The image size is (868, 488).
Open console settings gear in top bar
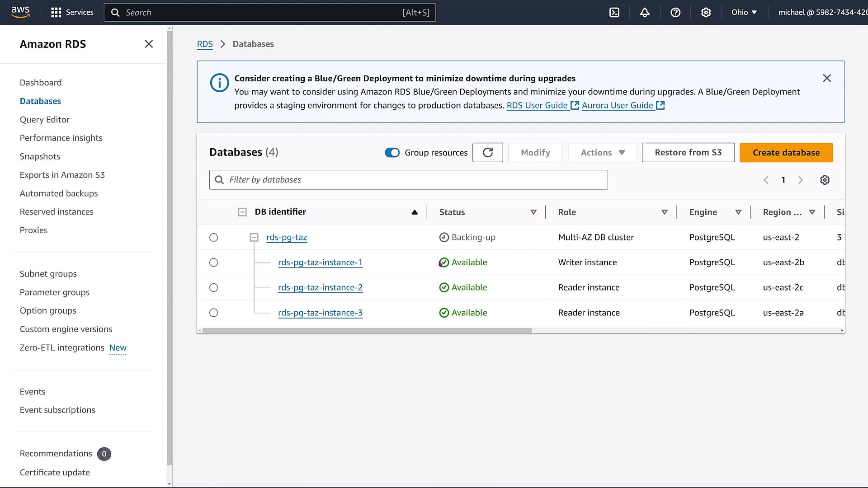(x=706, y=13)
